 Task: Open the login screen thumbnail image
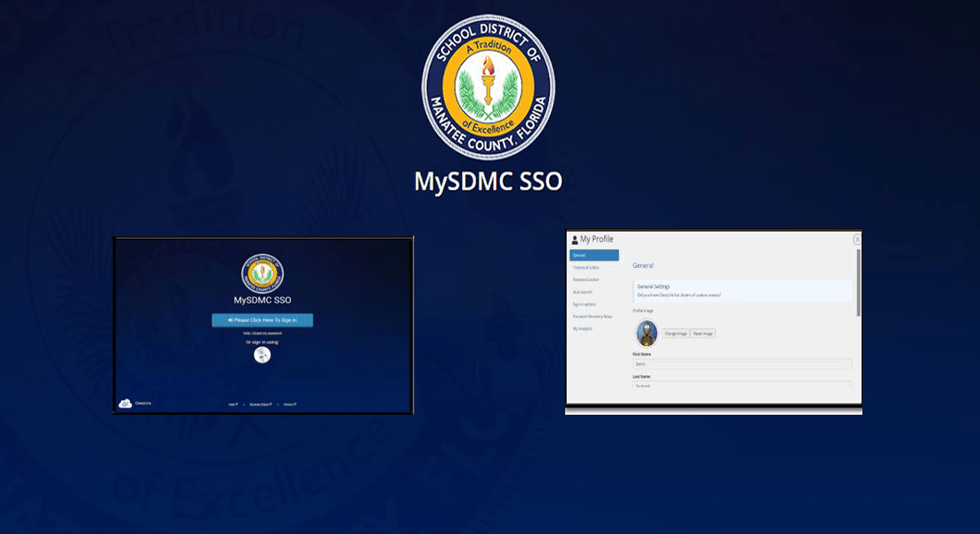coord(263,325)
